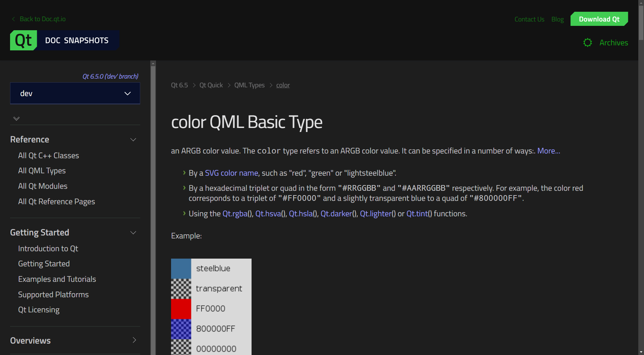
Task: Open the SVG color name link
Action: tap(231, 173)
